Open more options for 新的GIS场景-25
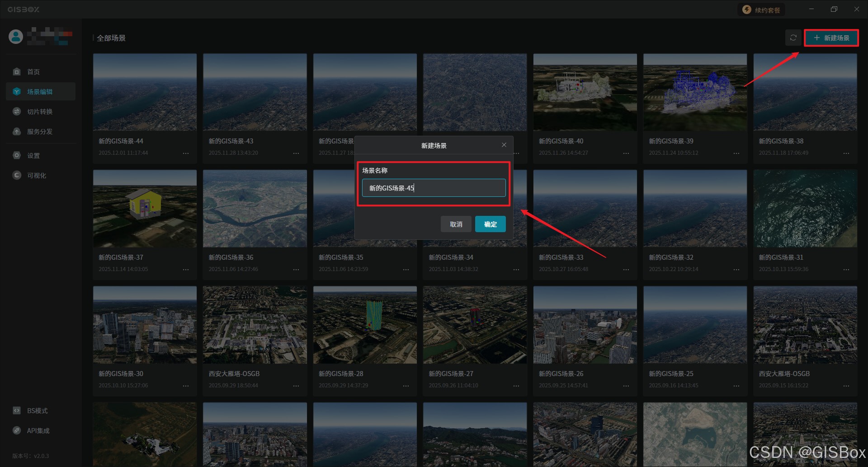This screenshot has height=467, width=868. [736, 386]
